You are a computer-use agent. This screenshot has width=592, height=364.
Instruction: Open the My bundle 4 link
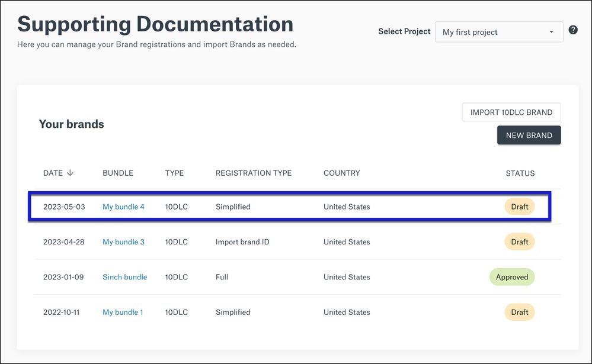(x=123, y=207)
